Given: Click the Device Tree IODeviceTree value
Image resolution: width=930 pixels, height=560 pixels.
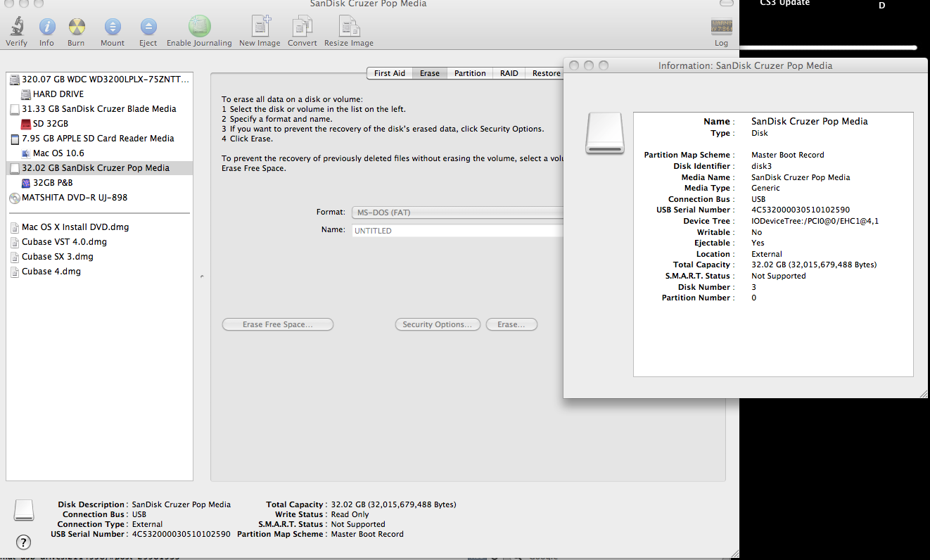Looking at the screenshot, I should click(815, 221).
